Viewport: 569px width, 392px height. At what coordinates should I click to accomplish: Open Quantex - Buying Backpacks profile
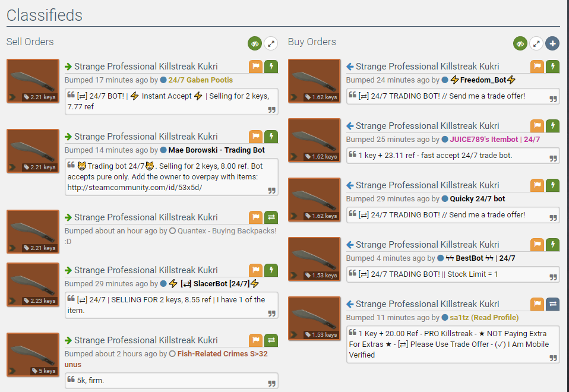(x=227, y=231)
